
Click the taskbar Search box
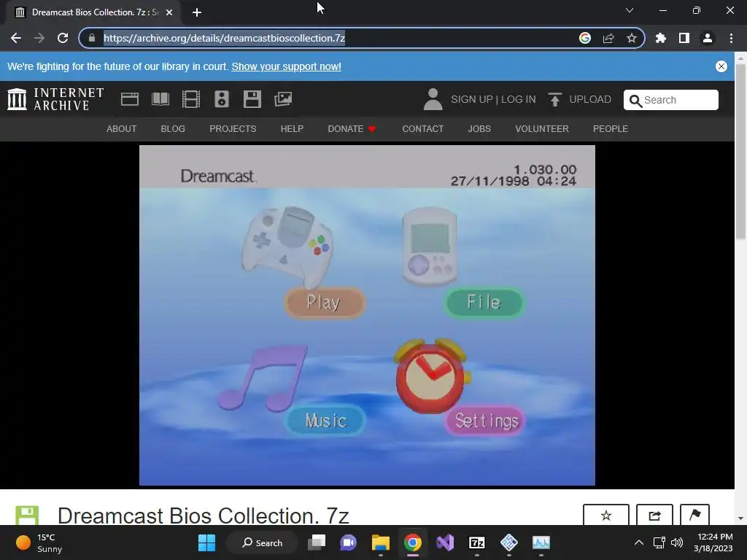263,542
